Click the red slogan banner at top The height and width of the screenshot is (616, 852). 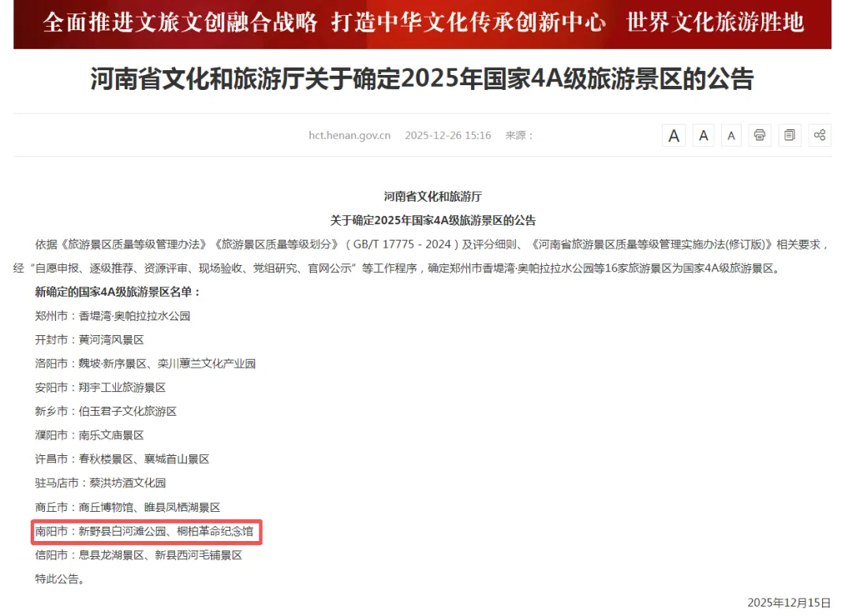click(x=422, y=24)
